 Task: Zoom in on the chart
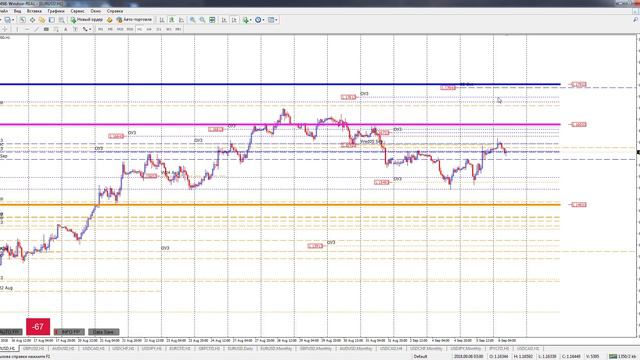point(193,20)
